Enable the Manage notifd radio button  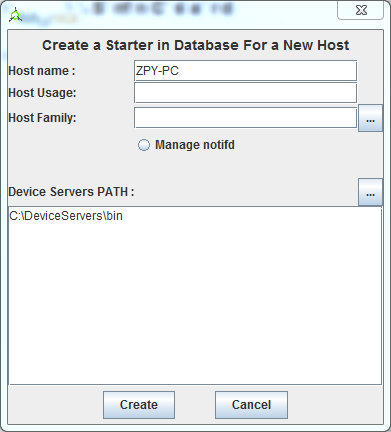(144, 145)
